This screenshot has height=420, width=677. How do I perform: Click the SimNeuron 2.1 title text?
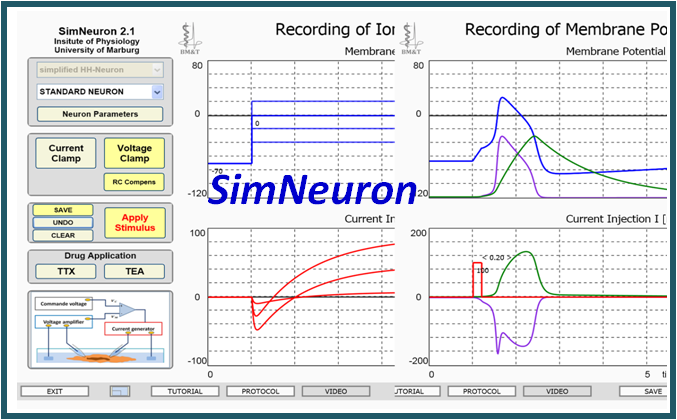[97, 32]
